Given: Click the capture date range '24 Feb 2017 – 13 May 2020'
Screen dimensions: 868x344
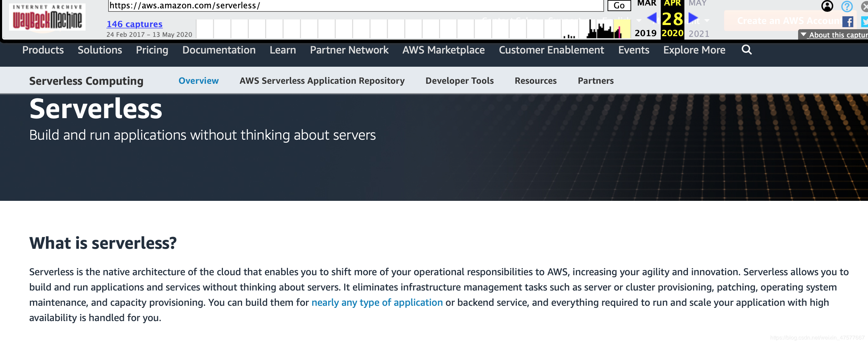Looking at the screenshot, I should pyautogui.click(x=149, y=34).
